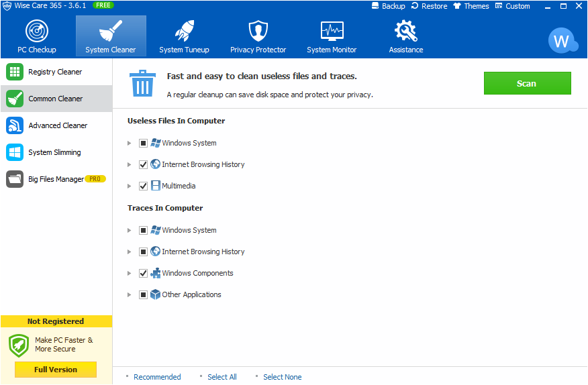Image resolution: width=588 pixels, height=385 pixels.
Task: Click the Restore arrow icon
Action: [415, 5]
